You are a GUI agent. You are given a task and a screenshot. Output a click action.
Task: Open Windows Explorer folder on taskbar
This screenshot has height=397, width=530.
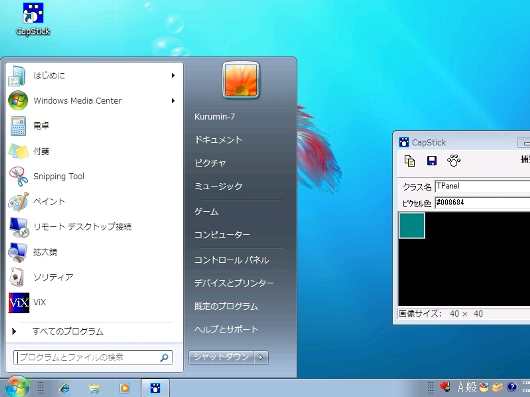[94, 388]
